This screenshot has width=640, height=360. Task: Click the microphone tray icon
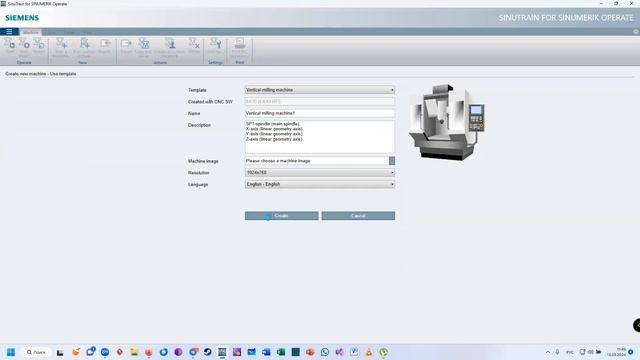(557, 352)
